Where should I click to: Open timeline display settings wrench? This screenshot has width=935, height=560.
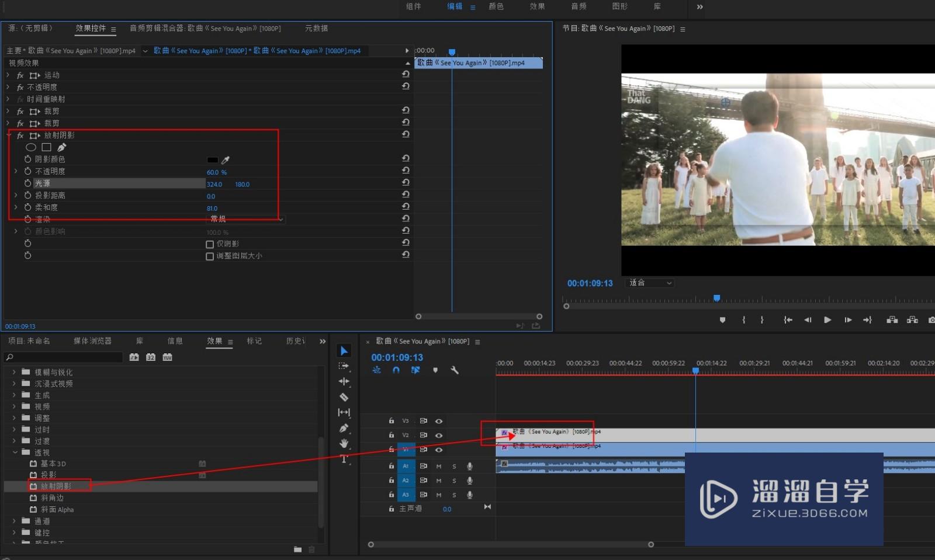(x=455, y=370)
